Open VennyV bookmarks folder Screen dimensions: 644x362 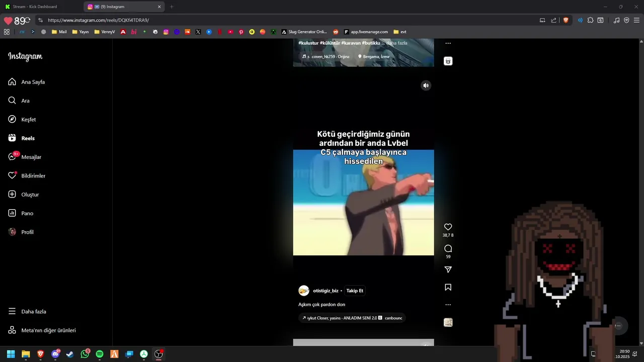(x=105, y=32)
